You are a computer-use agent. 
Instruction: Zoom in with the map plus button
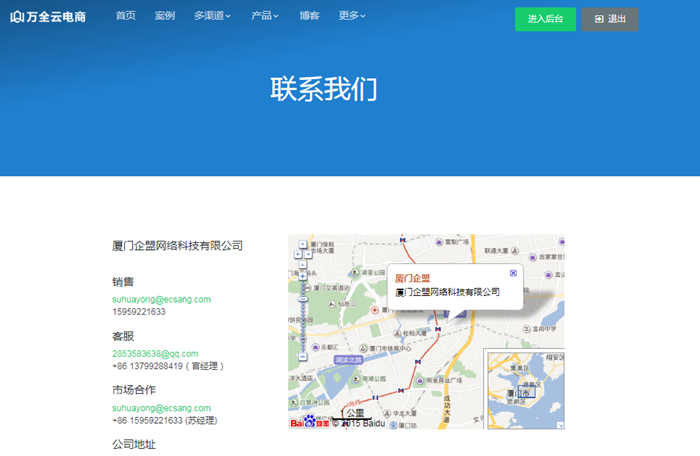303,276
